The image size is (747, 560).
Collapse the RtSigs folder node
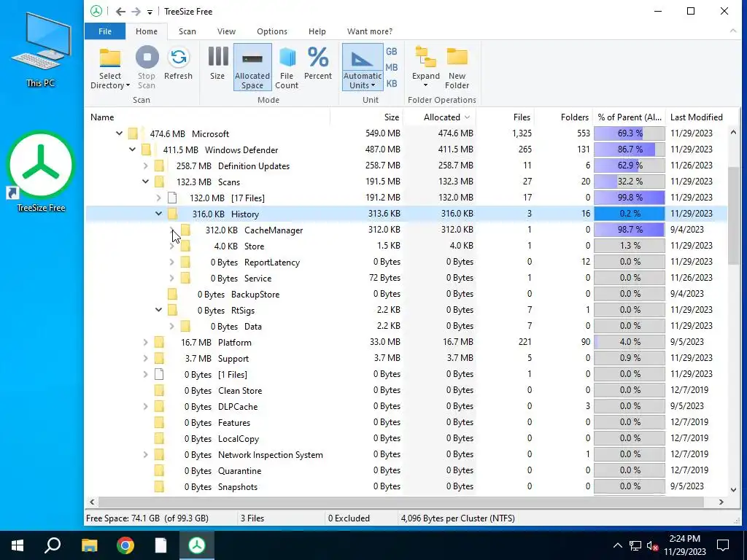pyautogui.click(x=158, y=310)
